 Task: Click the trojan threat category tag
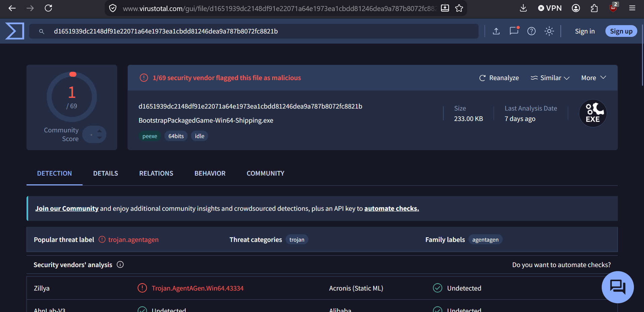[x=297, y=240]
